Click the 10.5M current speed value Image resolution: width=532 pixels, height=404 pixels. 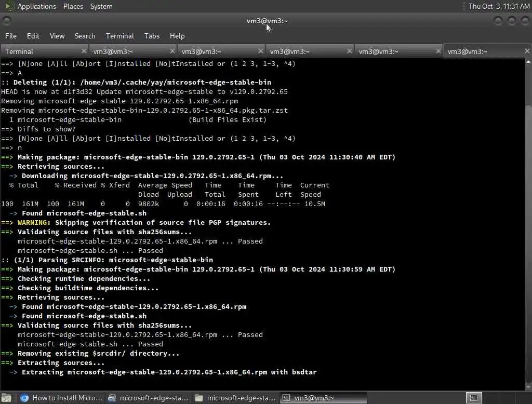(x=314, y=204)
